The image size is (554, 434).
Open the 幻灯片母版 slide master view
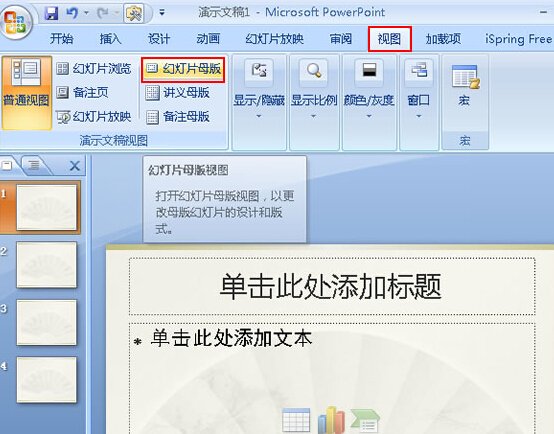coord(183,70)
